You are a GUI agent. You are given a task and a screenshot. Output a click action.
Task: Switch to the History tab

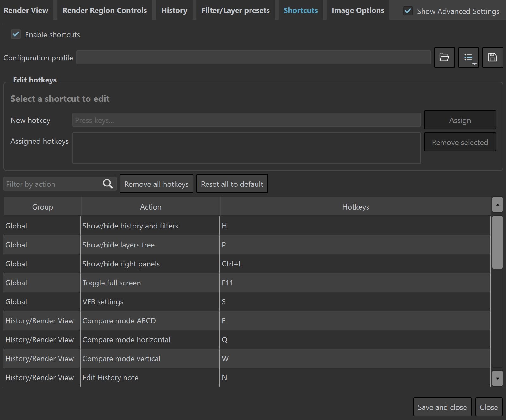(x=174, y=10)
